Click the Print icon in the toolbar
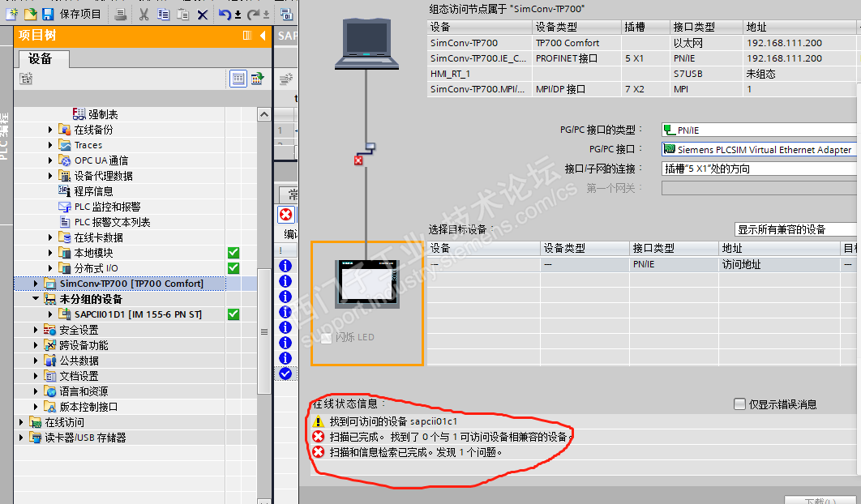Viewport: 861px width, 504px height. click(x=120, y=15)
